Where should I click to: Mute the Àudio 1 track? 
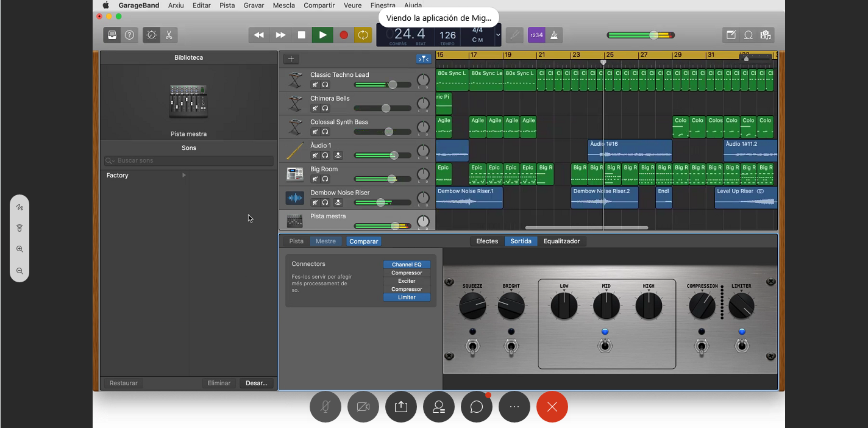point(315,155)
